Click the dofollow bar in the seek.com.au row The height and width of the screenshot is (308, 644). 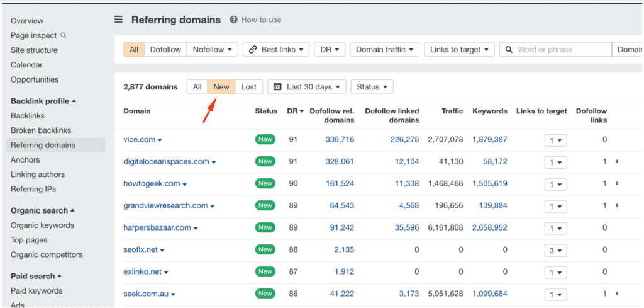[x=617, y=294]
